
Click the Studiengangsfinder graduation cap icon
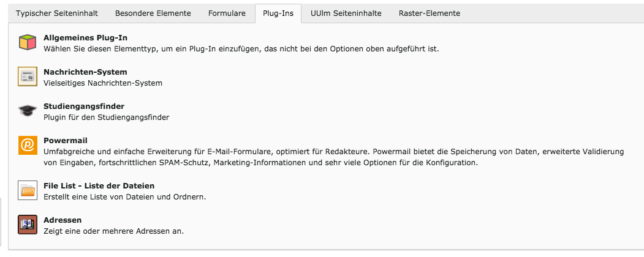tap(28, 111)
